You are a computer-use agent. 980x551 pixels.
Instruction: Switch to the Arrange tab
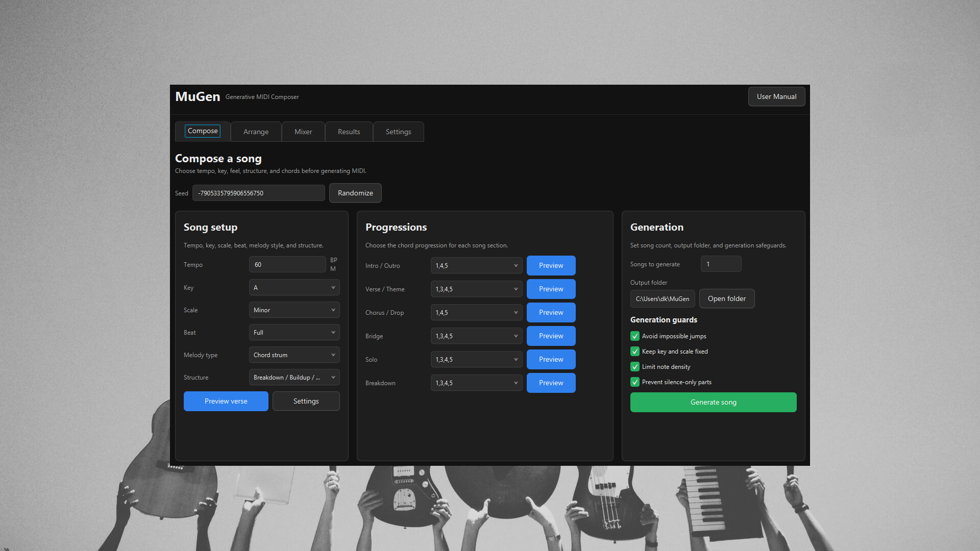(256, 132)
